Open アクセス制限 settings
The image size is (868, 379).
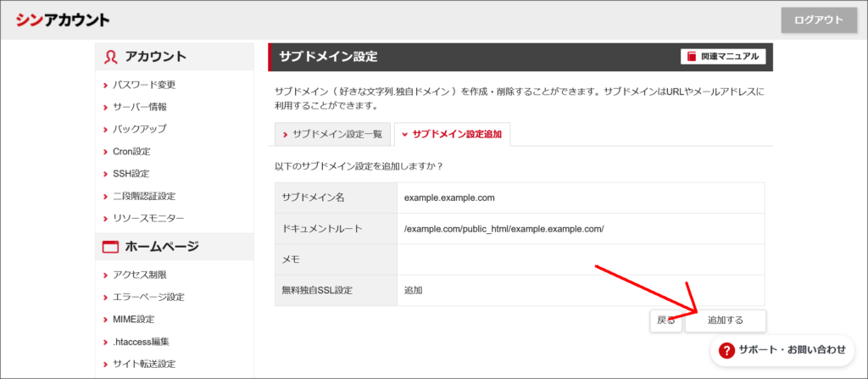pyautogui.click(x=139, y=275)
